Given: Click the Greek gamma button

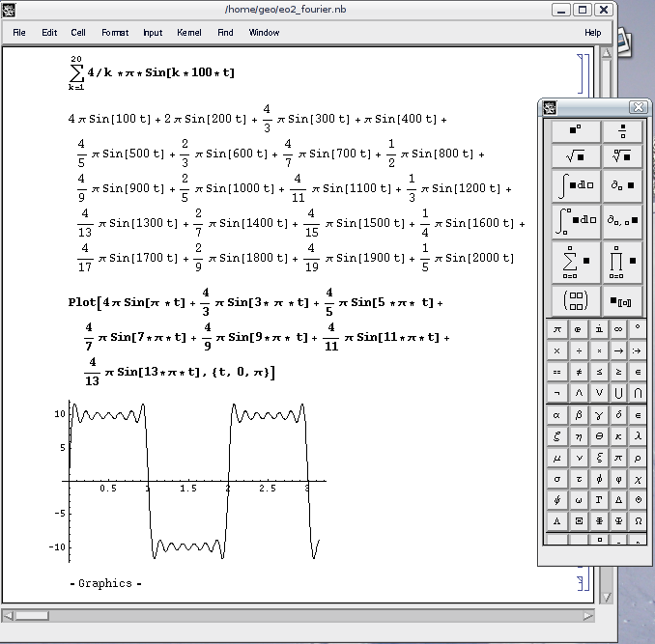Looking at the screenshot, I should [599, 415].
